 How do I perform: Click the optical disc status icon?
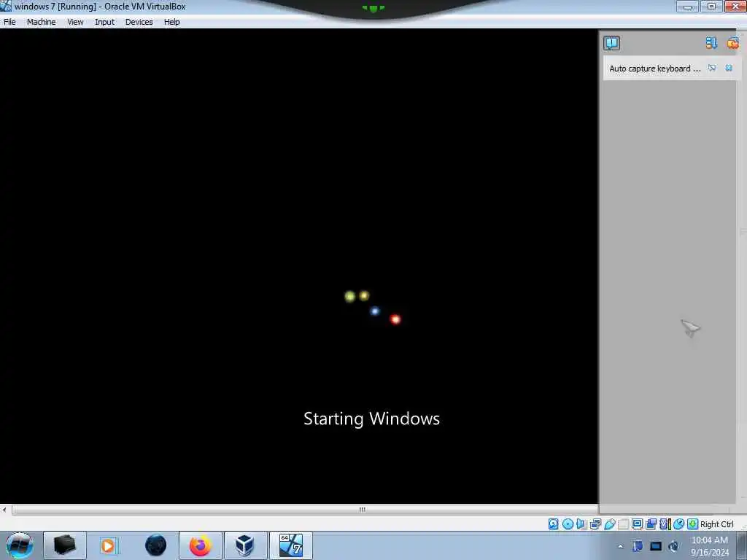coord(568,524)
